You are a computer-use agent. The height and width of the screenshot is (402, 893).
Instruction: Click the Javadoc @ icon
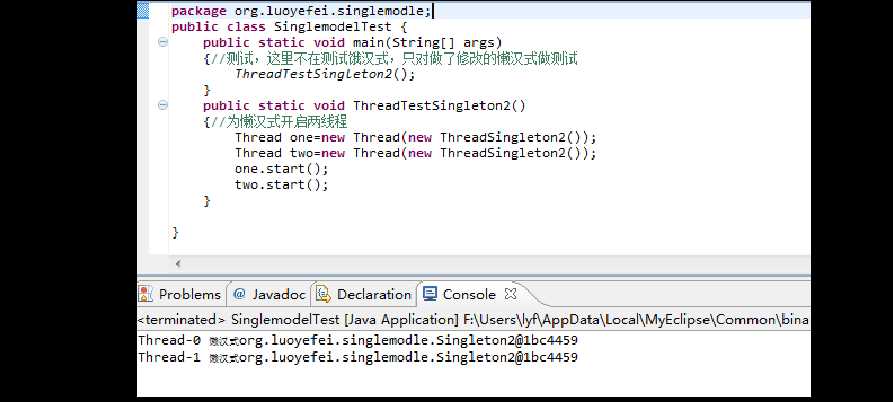pos(239,294)
